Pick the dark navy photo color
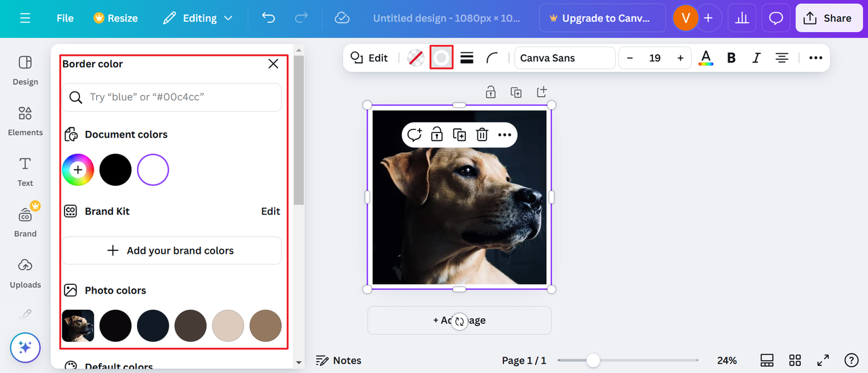This screenshot has height=373, width=868. click(153, 326)
